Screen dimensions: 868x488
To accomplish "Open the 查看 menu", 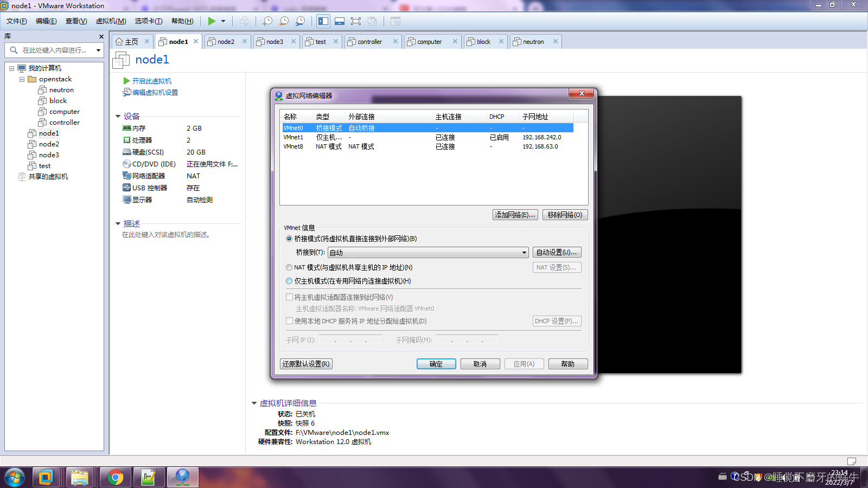I will 76,21.
